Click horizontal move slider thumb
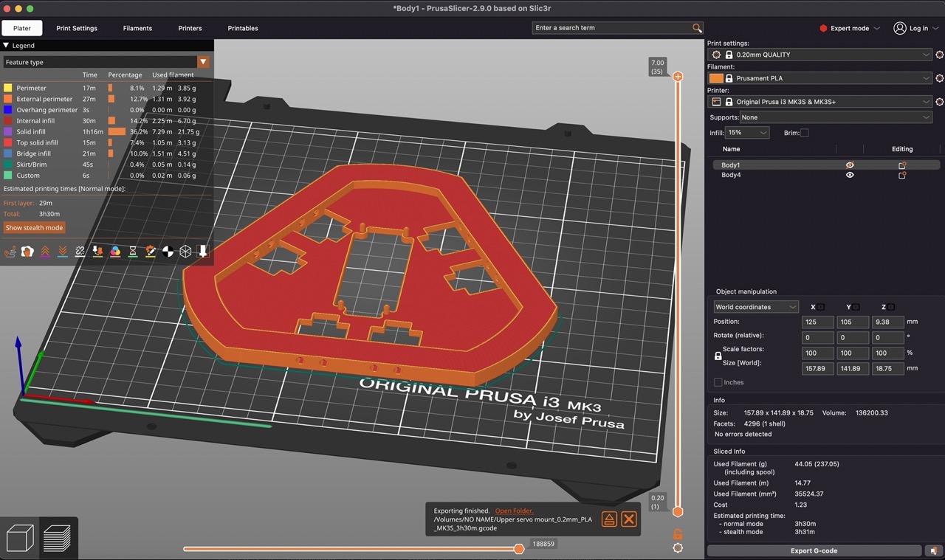The image size is (945, 560). (519, 549)
